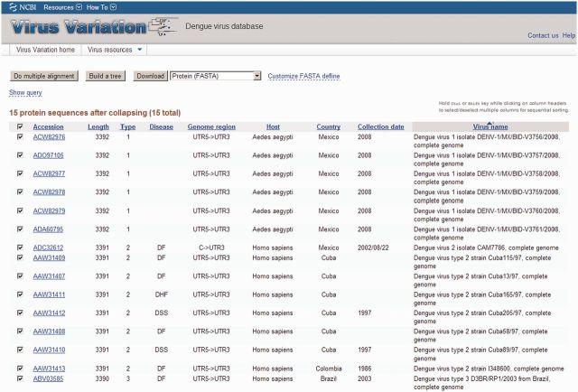Open accession AAW31413 record
578x392 pixels.
click(x=48, y=368)
